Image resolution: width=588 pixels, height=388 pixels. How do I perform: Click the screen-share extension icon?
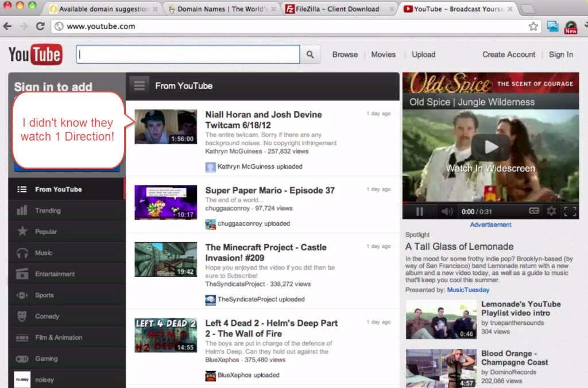(553, 26)
